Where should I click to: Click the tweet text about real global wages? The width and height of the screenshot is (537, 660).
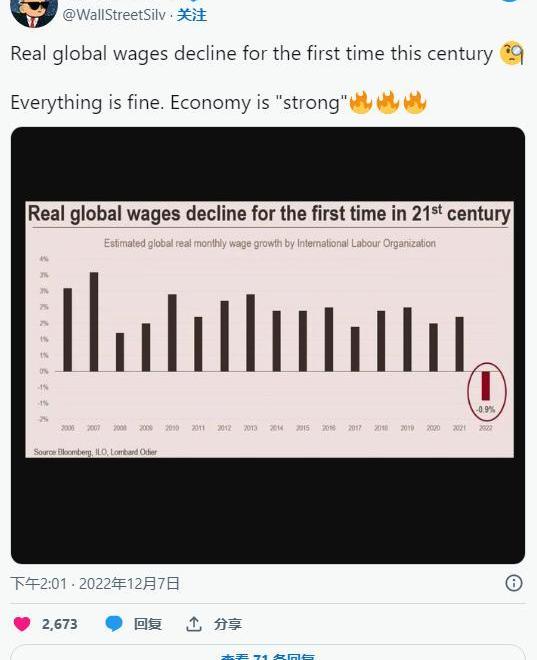click(x=252, y=54)
